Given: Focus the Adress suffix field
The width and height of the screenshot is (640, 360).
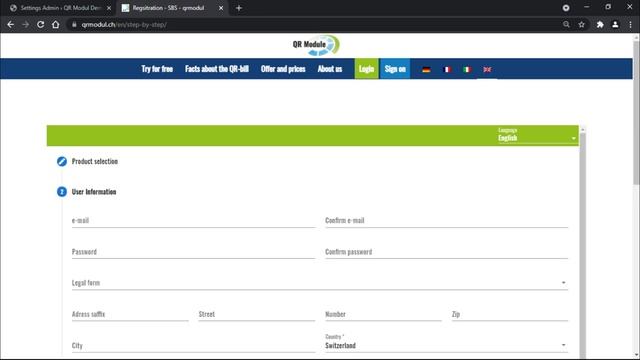Looking at the screenshot, I should point(130,314).
